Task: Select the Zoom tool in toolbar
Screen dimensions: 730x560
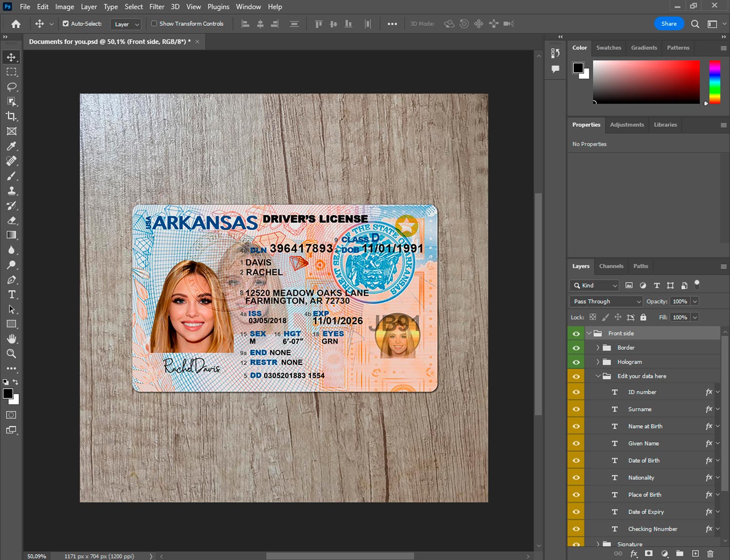Action: [12, 354]
